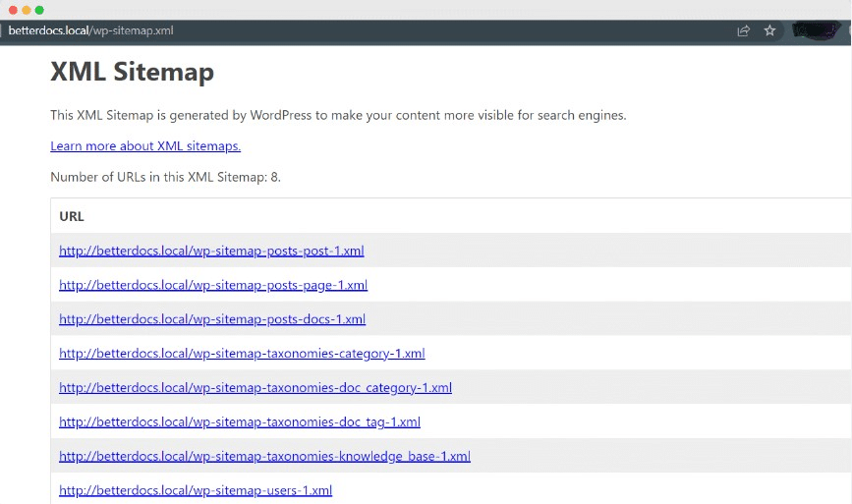This screenshot has height=504, width=852.
Task: Open the wp-sitemap-posts-docs-1.xml link
Action: [x=212, y=319]
